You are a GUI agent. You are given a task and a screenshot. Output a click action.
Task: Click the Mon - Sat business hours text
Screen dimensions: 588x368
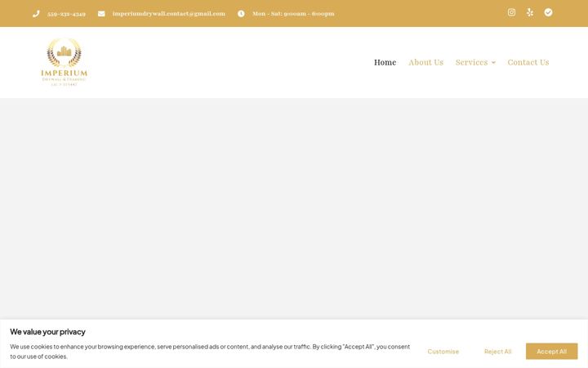(x=293, y=14)
